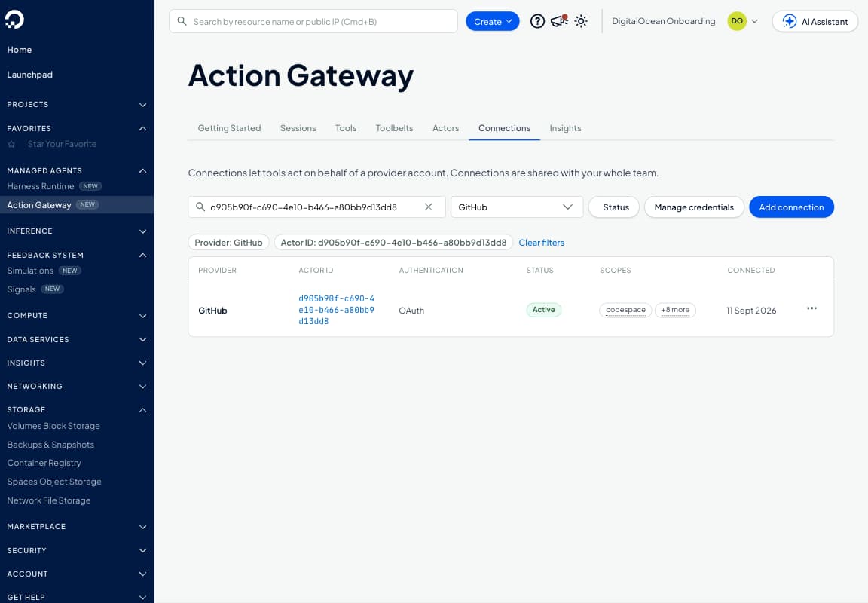Click the Clear filters link

pos(542,243)
